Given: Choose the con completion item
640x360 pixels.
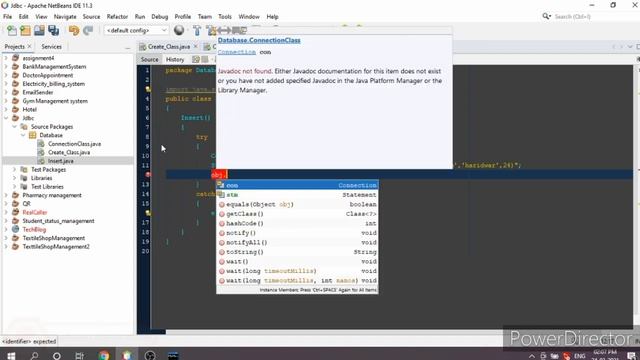Looking at the screenshot, I should [297, 185].
